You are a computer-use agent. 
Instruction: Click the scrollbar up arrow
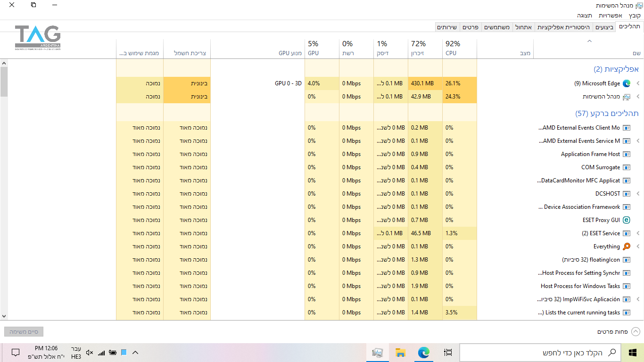tap(4, 63)
